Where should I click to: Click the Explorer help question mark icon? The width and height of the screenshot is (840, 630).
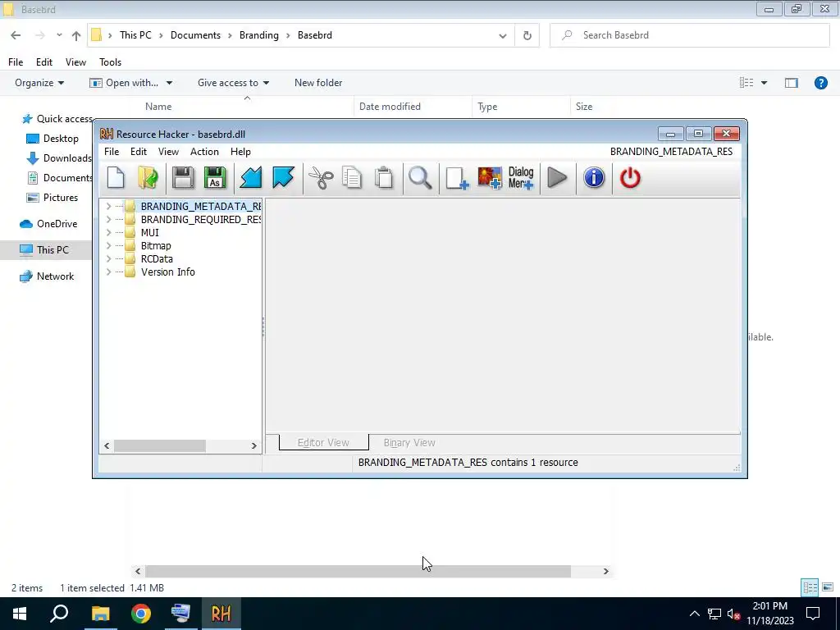tap(820, 83)
